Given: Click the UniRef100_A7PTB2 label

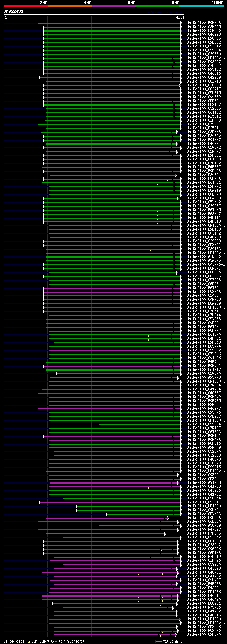Looking at the screenshot, I should coord(204,163).
